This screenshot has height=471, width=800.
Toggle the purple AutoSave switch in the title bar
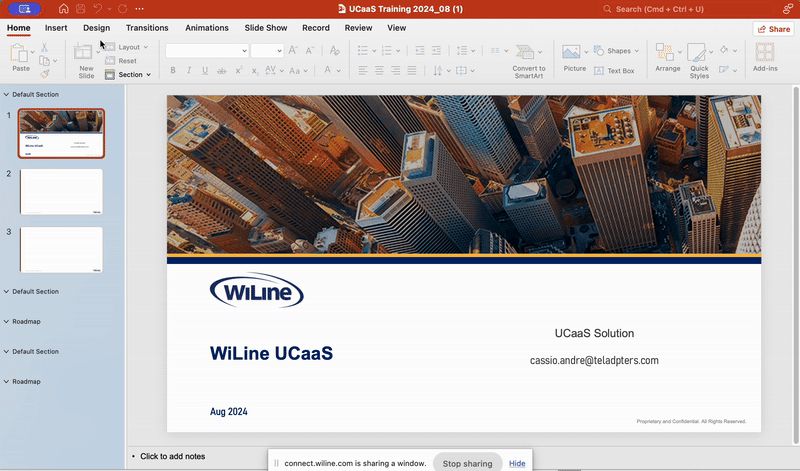tap(24, 9)
